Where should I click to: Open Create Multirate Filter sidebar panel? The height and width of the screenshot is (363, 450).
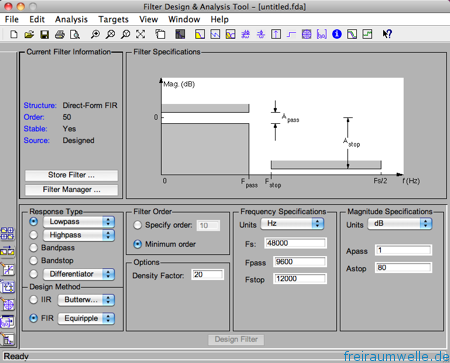7,234
